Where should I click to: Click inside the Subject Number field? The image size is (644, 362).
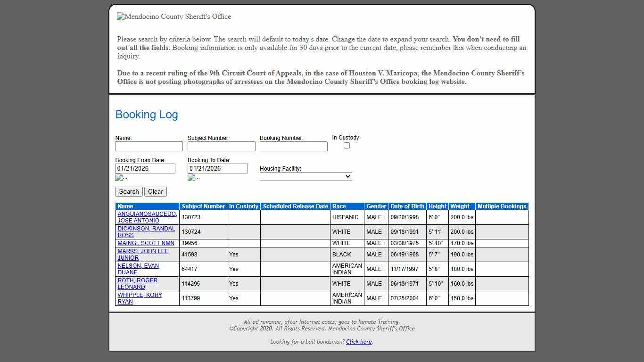tap(221, 146)
